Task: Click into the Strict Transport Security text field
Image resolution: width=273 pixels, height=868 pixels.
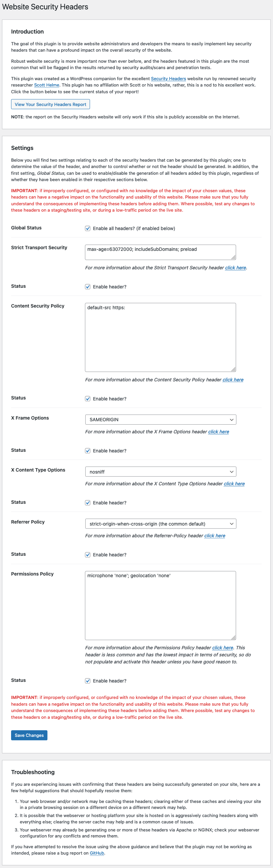Action: coord(160,252)
